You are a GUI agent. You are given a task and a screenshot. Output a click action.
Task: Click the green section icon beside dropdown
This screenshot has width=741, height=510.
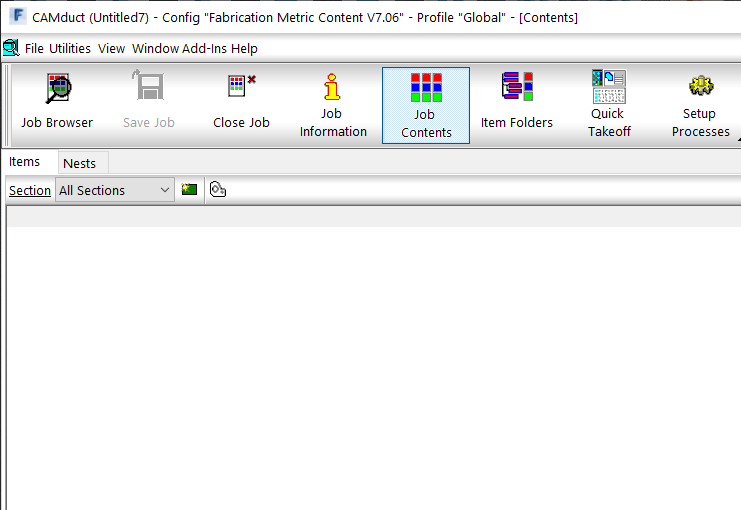[x=189, y=190]
